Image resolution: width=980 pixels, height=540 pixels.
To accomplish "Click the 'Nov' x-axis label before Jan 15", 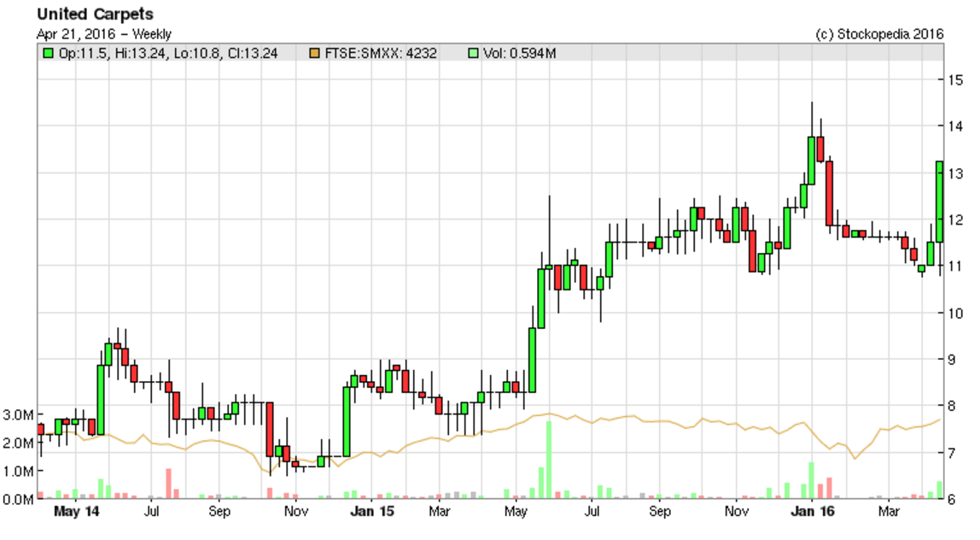I will point(295,511).
